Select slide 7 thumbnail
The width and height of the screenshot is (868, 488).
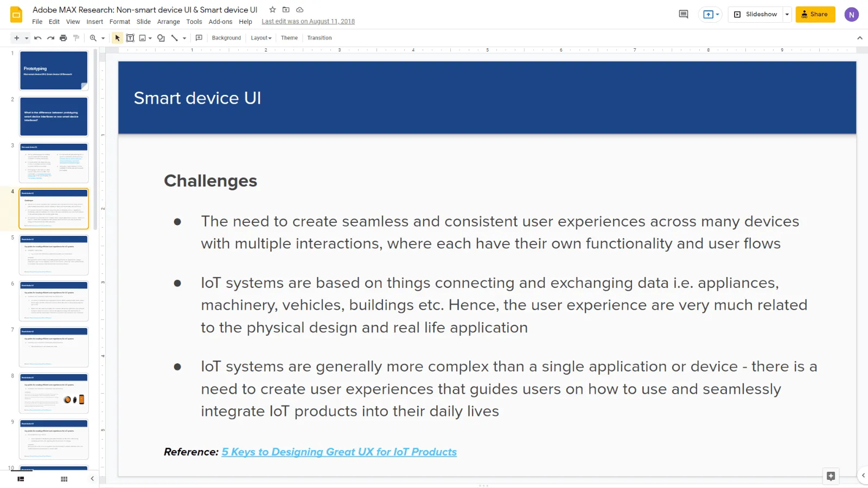point(54,347)
